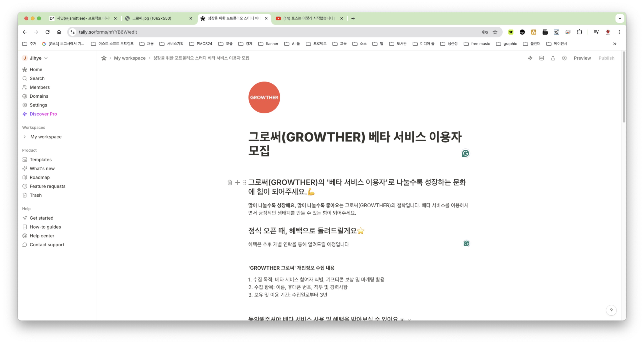Viewport: 644px width, 344px height.
Task: Open Templates under Product
Action: click(x=41, y=159)
